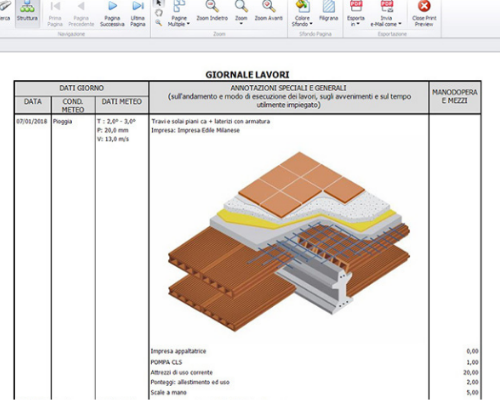Click the 20,00 quantity value
Viewport: 500px width, 400px height.
pos(471,372)
